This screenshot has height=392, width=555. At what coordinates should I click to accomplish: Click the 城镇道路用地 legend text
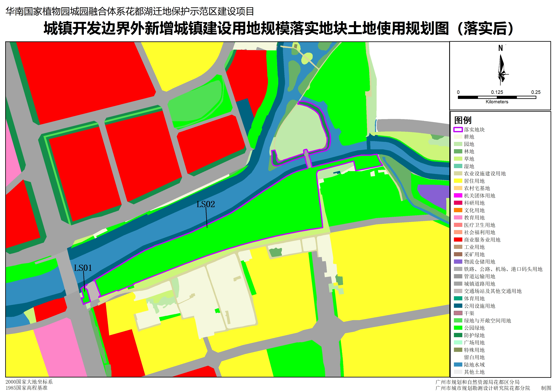[479, 284]
